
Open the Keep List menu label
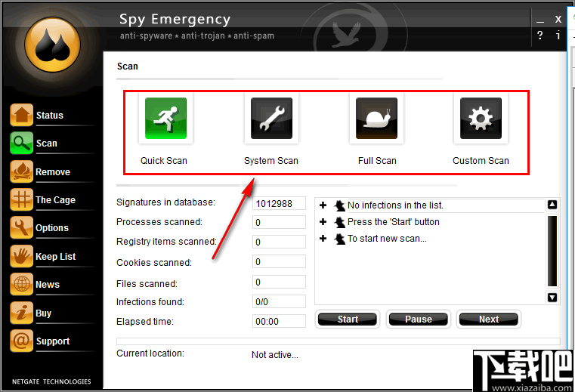tap(56, 256)
